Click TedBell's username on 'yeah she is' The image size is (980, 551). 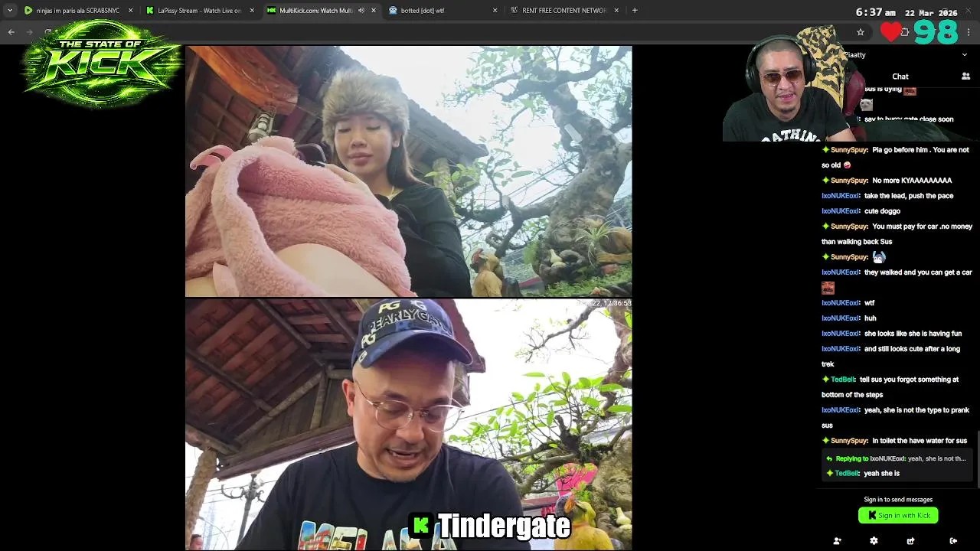[x=845, y=474]
